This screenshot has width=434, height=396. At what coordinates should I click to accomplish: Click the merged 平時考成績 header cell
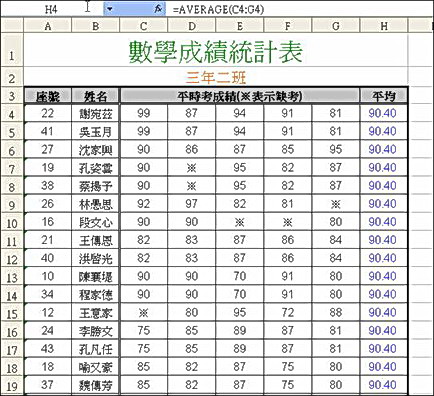(x=240, y=96)
